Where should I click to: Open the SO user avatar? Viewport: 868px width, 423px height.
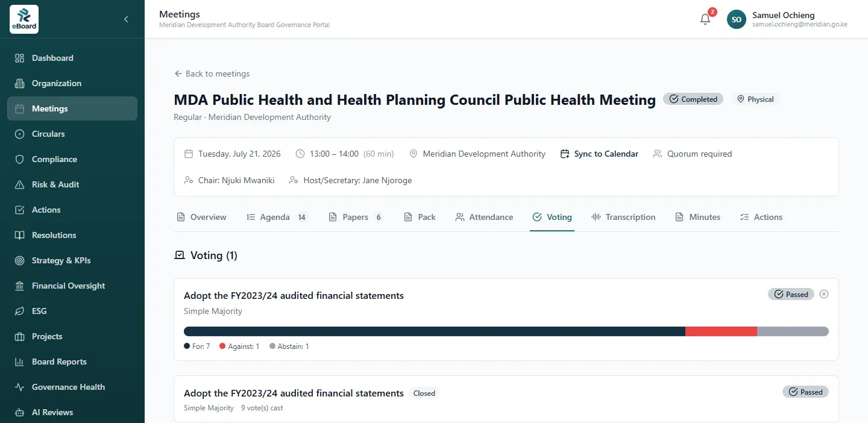pyautogui.click(x=736, y=19)
